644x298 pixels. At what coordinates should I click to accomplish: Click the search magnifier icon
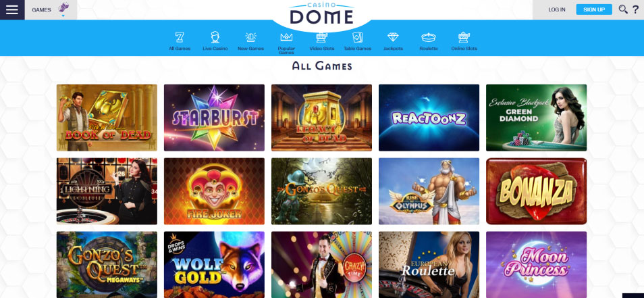pyautogui.click(x=622, y=9)
